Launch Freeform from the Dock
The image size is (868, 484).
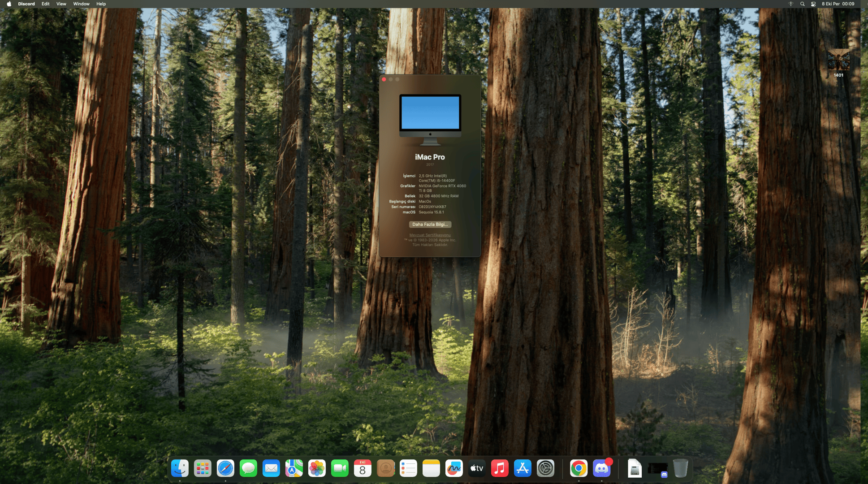click(454, 468)
